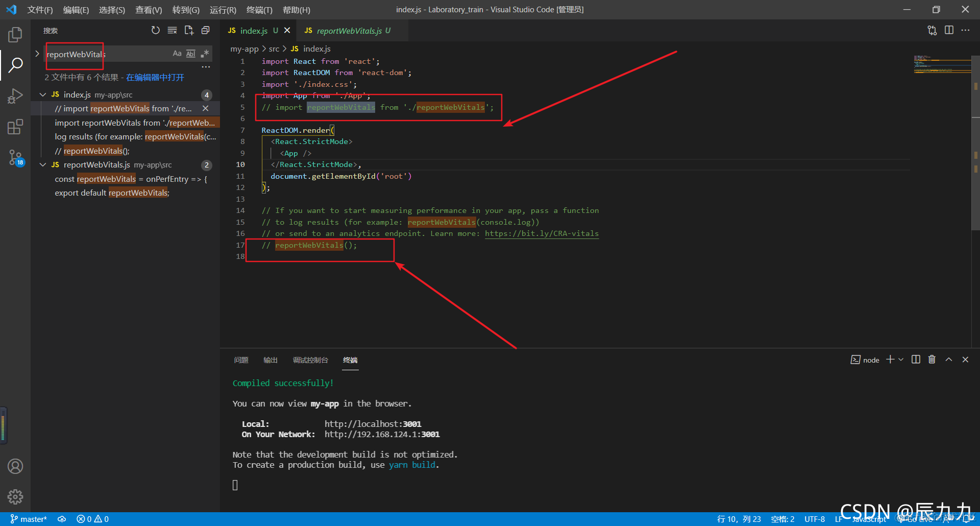980x526 pixels.
Task: Open the Source Control view
Action: [x=15, y=157]
